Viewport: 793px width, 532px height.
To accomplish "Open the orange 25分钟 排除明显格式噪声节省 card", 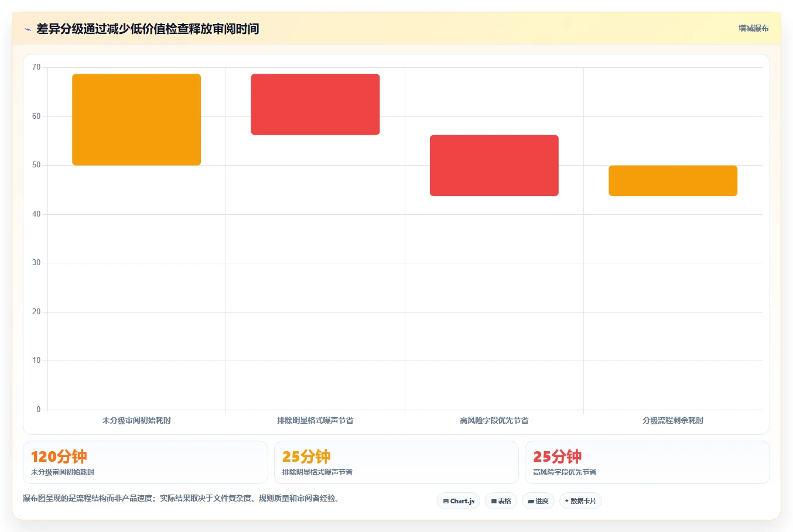I will tap(396, 462).
